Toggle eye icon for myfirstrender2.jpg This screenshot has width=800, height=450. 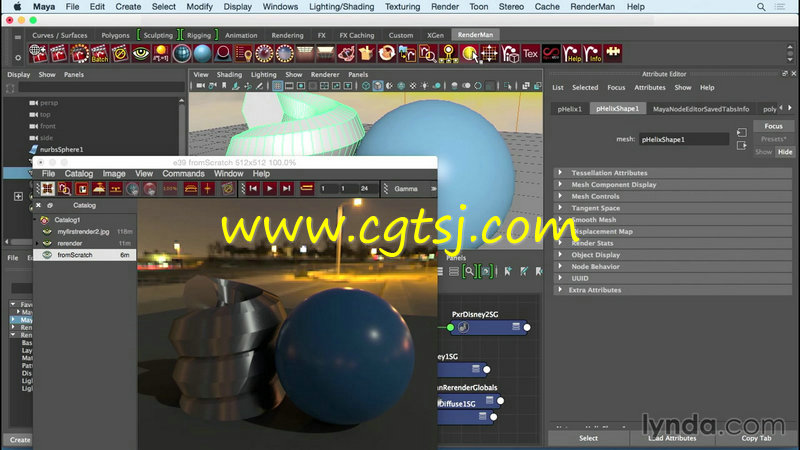tap(47, 232)
